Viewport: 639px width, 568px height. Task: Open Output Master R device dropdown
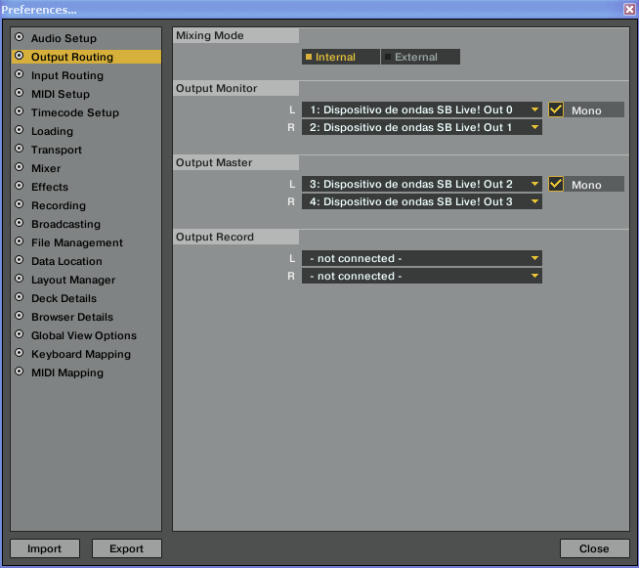(422, 202)
